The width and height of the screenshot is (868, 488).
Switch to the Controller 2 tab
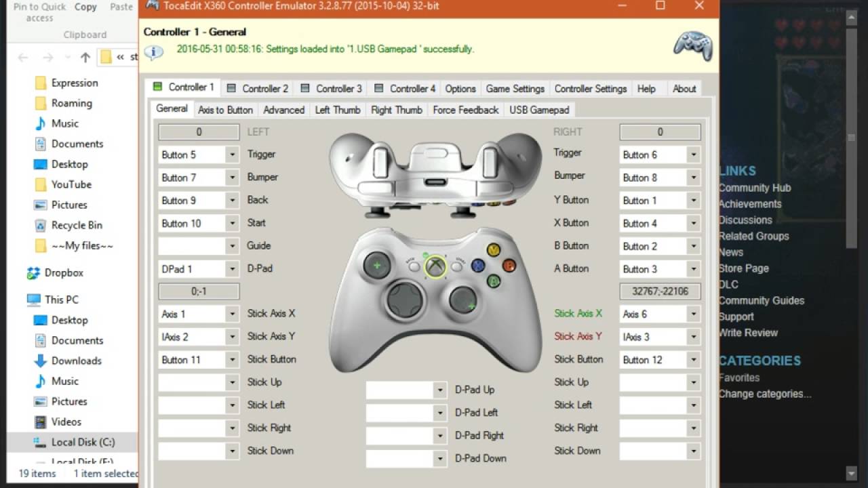pos(258,89)
